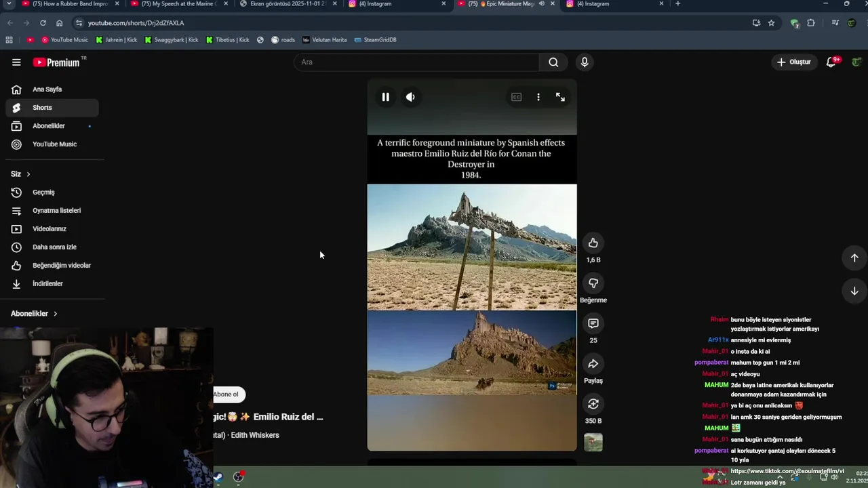Open Videolarınız page
The width and height of the screenshot is (868, 488).
[x=52, y=229]
